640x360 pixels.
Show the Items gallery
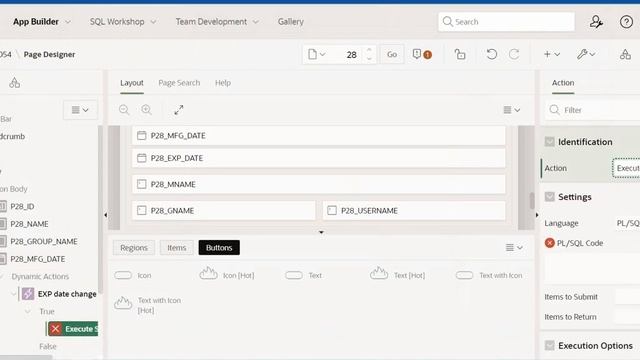tap(177, 247)
